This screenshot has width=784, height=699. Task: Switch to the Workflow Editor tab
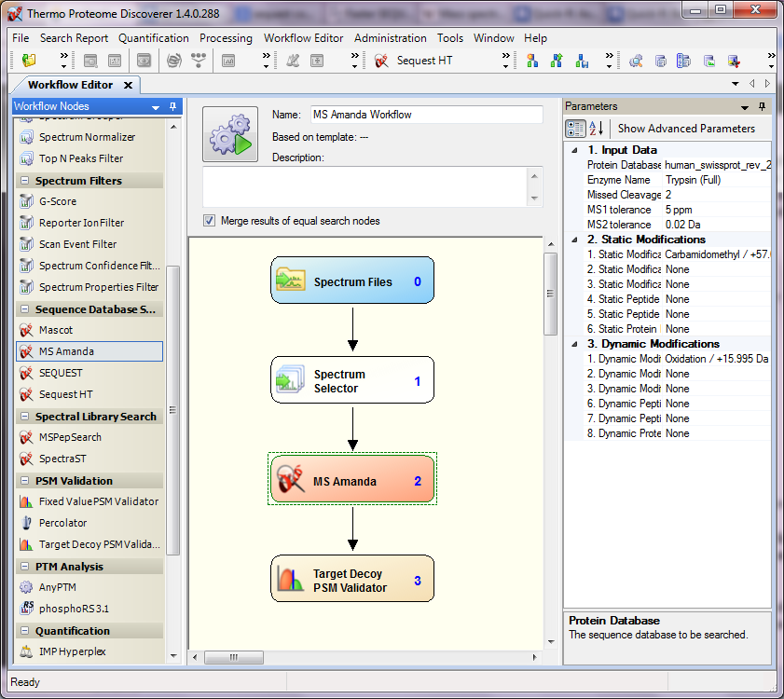point(70,85)
